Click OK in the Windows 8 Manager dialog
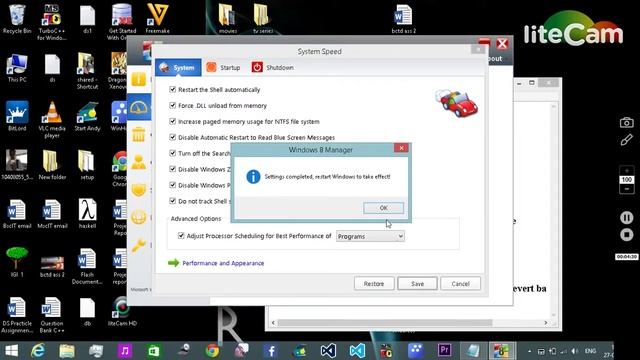The image size is (640, 360). coord(383,208)
